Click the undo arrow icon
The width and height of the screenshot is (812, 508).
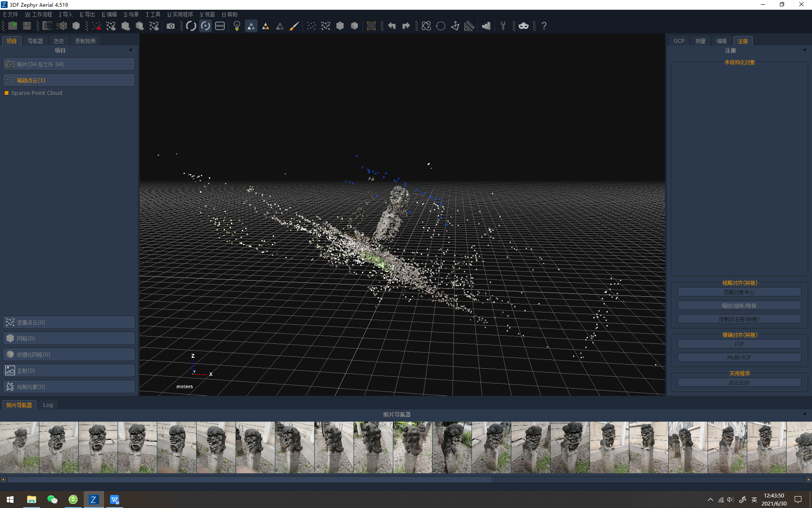[x=392, y=26]
